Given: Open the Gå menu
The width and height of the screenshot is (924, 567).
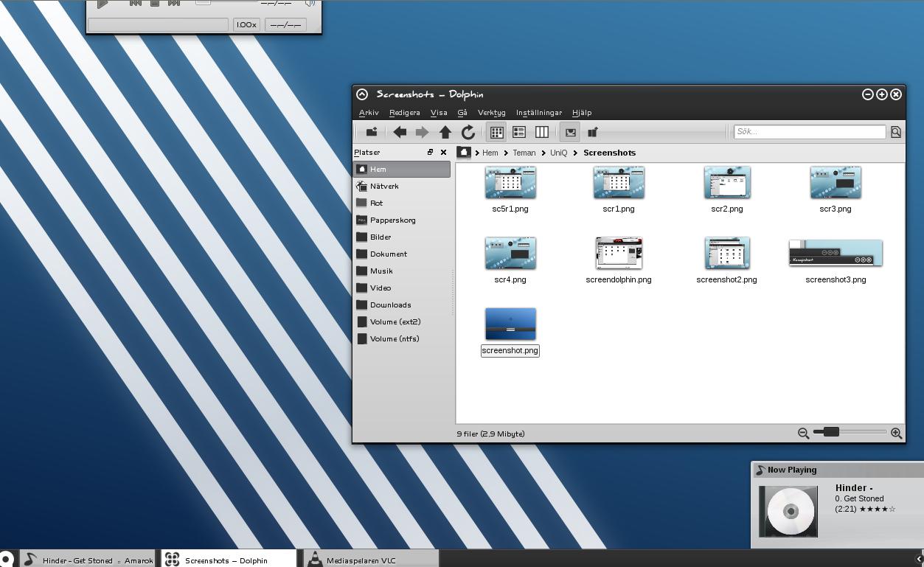Looking at the screenshot, I should coord(462,113).
